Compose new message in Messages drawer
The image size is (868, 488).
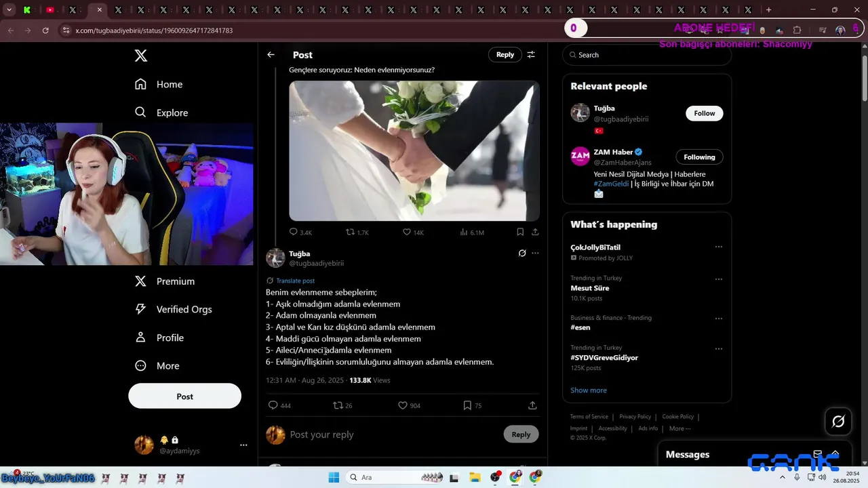(818, 454)
